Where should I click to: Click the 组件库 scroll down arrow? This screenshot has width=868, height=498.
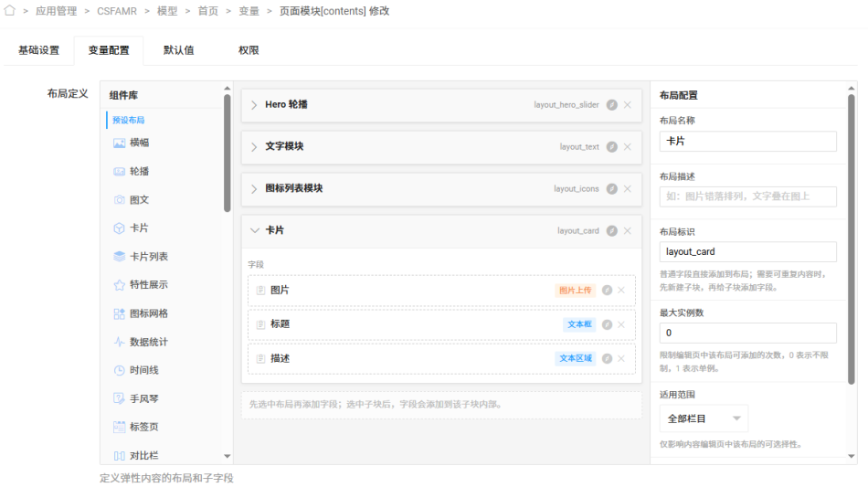pyautogui.click(x=227, y=457)
